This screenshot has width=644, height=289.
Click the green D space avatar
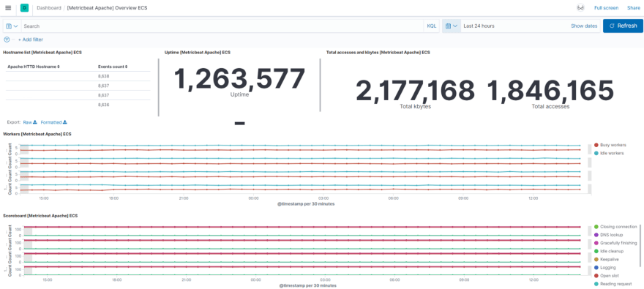pyautogui.click(x=24, y=8)
